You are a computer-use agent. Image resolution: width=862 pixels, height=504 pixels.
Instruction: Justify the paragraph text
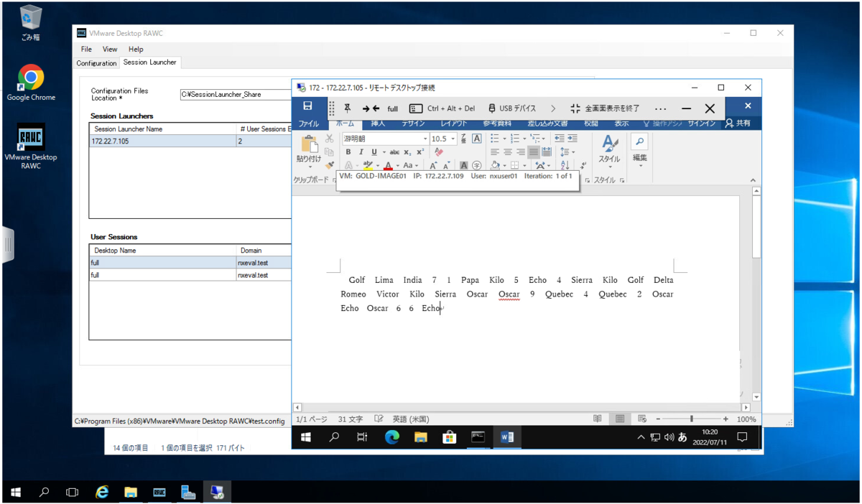click(534, 152)
